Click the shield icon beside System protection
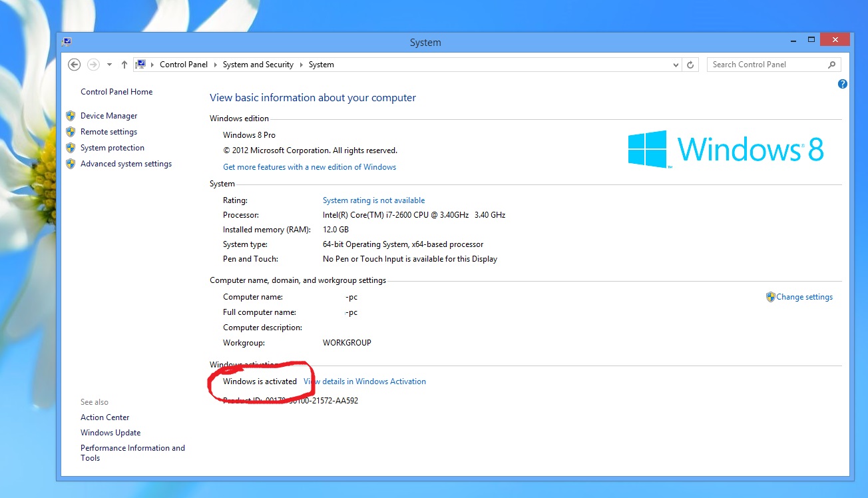Image resolution: width=868 pixels, height=498 pixels. [71, 148]
